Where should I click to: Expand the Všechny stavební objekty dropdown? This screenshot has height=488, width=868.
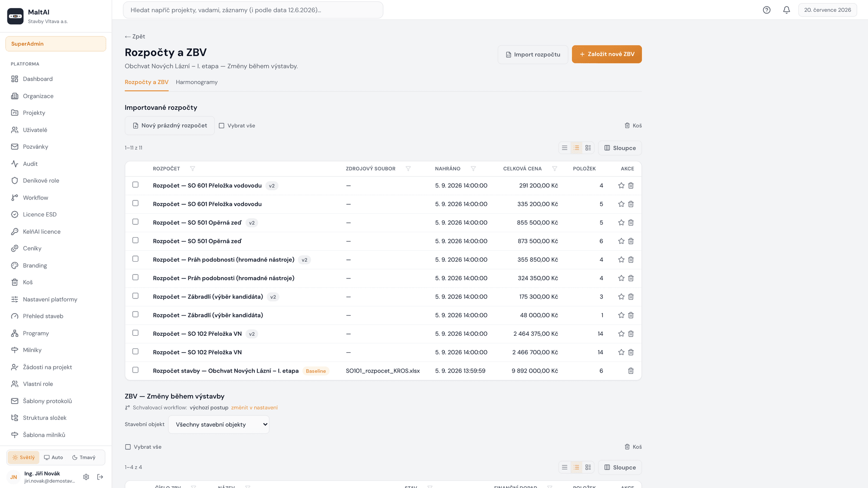tap(219, 425)
